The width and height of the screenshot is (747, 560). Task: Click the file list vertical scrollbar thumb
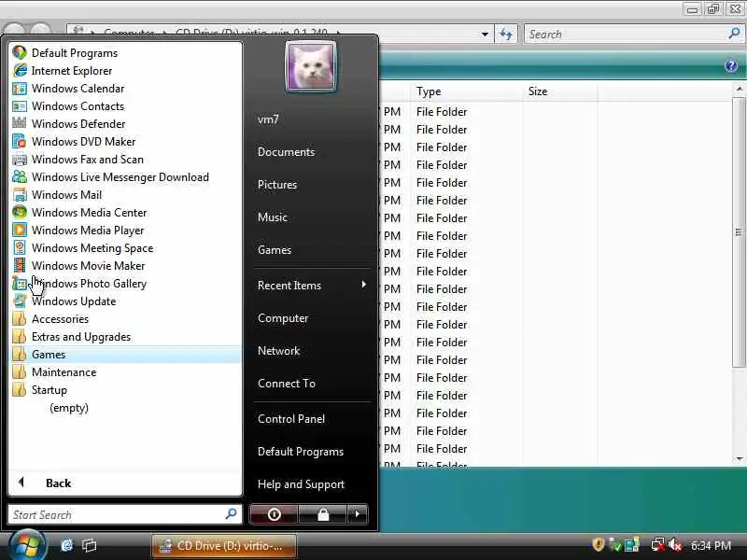coord(739,232)
